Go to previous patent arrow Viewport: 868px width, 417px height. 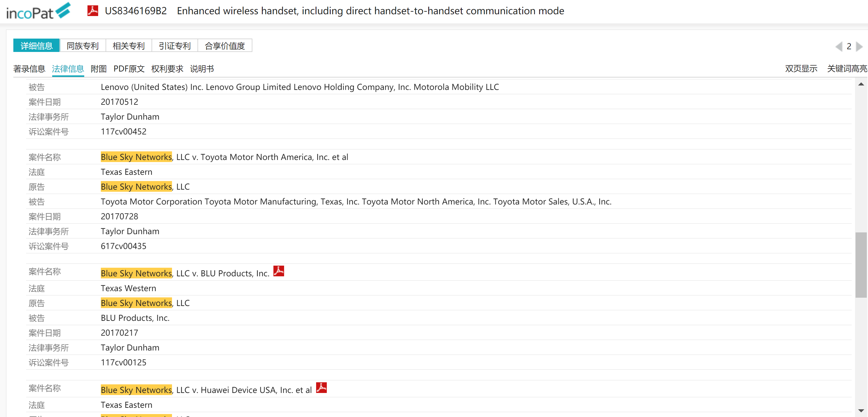coord(838,46)
